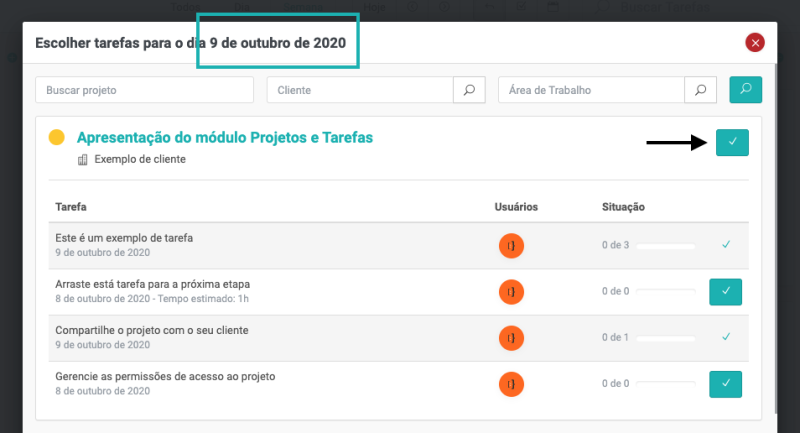Screen dimensions: 800x433
Task: Close the task selection dialog
Action: click(755, 43)
